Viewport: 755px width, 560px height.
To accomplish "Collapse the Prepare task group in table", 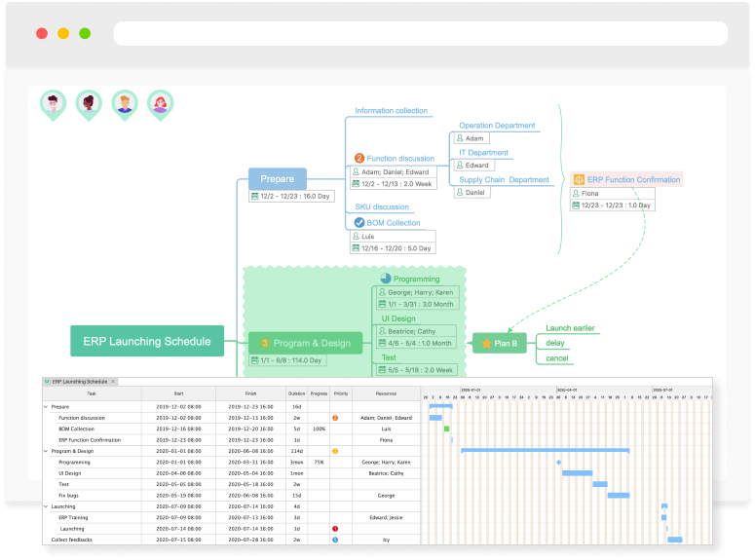I will pyautogui.click(x=46, y=406).
